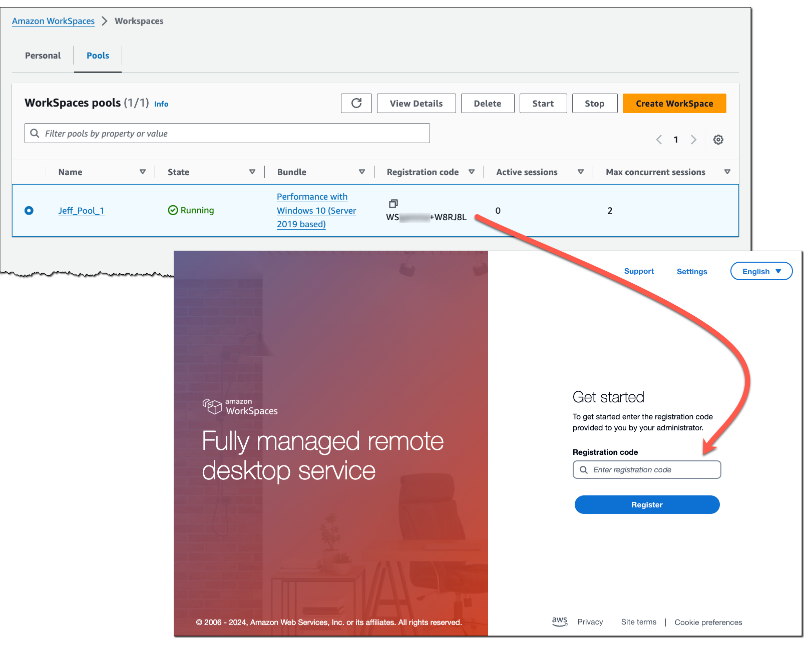Click the previous page arrow for pagination
Screen dimensions: 812x645
pos(658,140)
